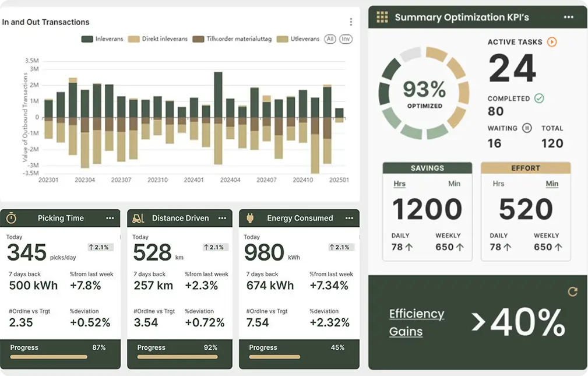Click the grid icon beside Summary Optimization KPI's
This screenshot has width=588, height=376.
pos(382,17)
